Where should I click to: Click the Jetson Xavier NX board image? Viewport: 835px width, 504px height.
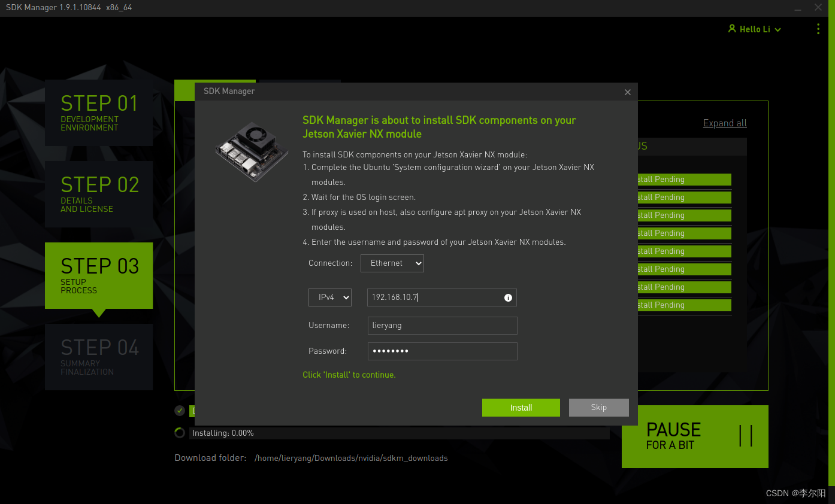tap(252, 151)
